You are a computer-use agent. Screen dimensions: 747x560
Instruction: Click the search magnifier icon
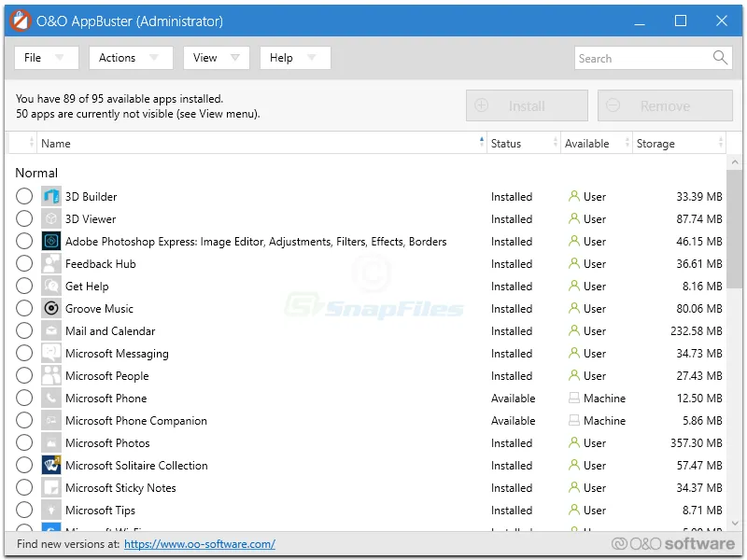720,58
